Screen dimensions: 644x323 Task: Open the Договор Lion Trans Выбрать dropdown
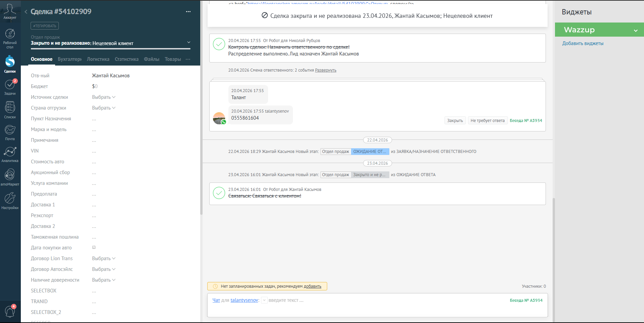tap(103, 258)
